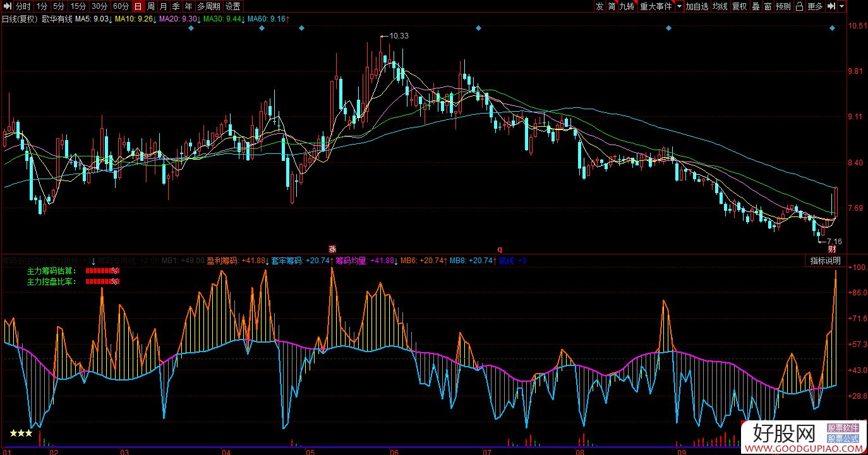Click the 简 toolbar button

click(612, 6)
